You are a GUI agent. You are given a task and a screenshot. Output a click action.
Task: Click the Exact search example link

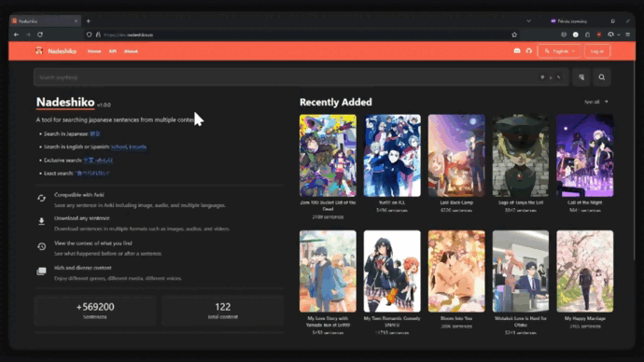[92, 174]
